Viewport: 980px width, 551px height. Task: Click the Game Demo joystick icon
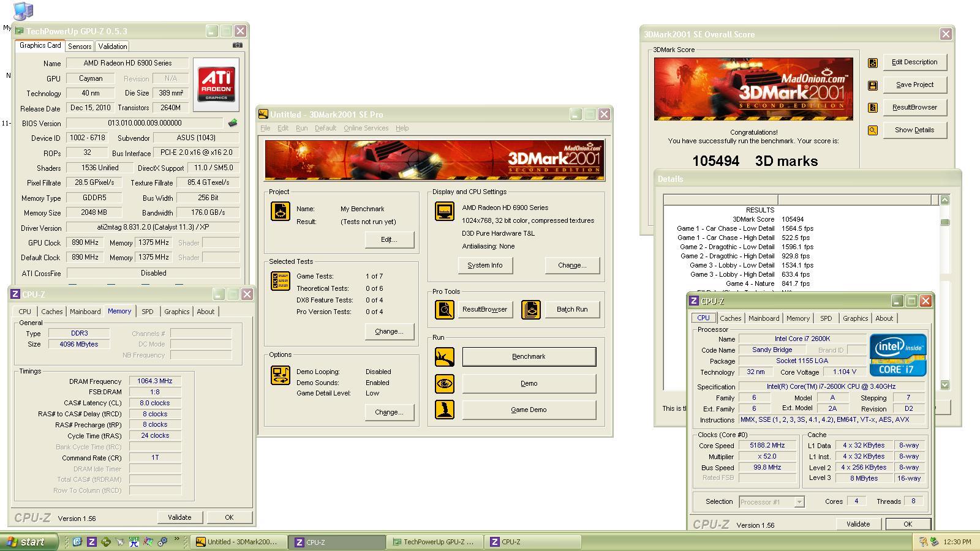point(445,410)
